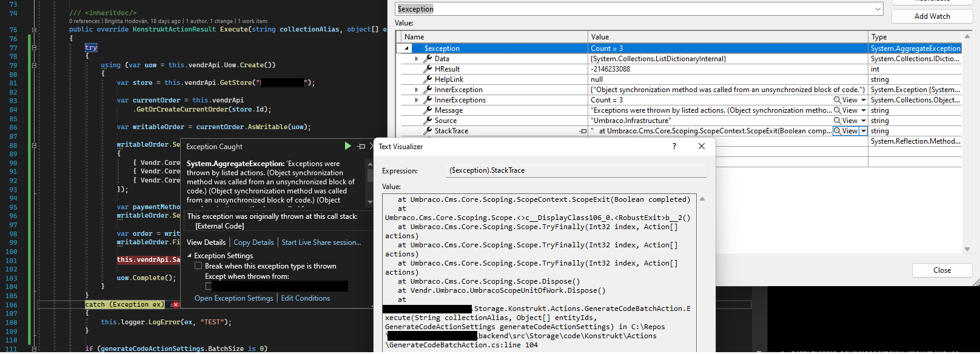Collapse the code fold at line 75
The image size is (980, 354).
tap(34, 30)
